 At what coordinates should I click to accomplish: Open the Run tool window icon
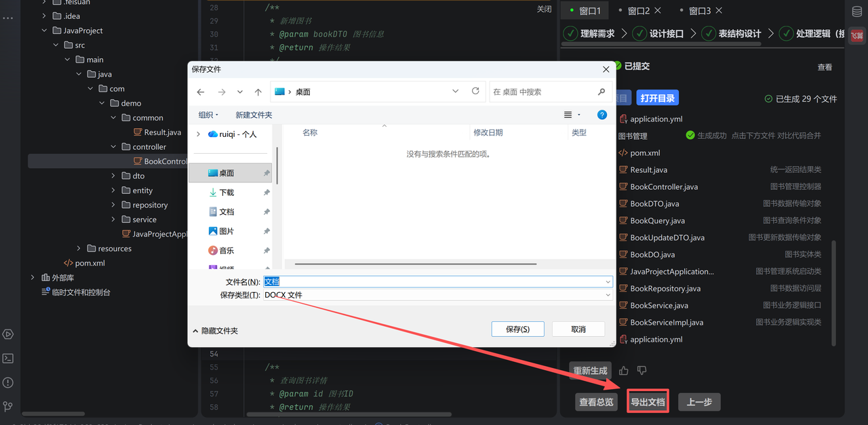pos(8,334)
